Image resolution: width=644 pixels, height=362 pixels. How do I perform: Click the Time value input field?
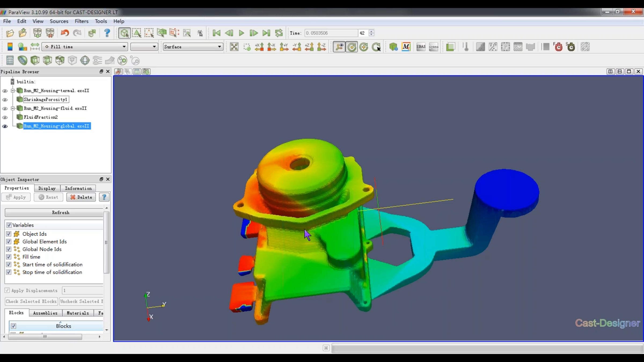[331, 33]
